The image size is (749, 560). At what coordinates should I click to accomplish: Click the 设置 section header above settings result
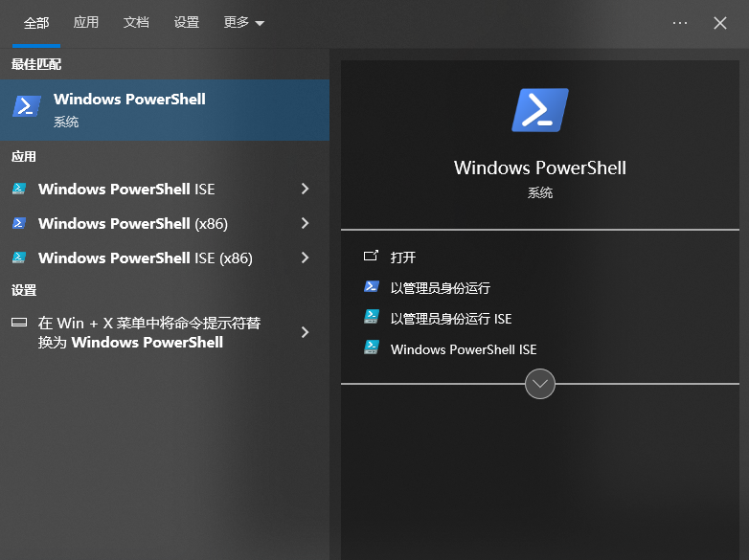(x=24, y=290)
